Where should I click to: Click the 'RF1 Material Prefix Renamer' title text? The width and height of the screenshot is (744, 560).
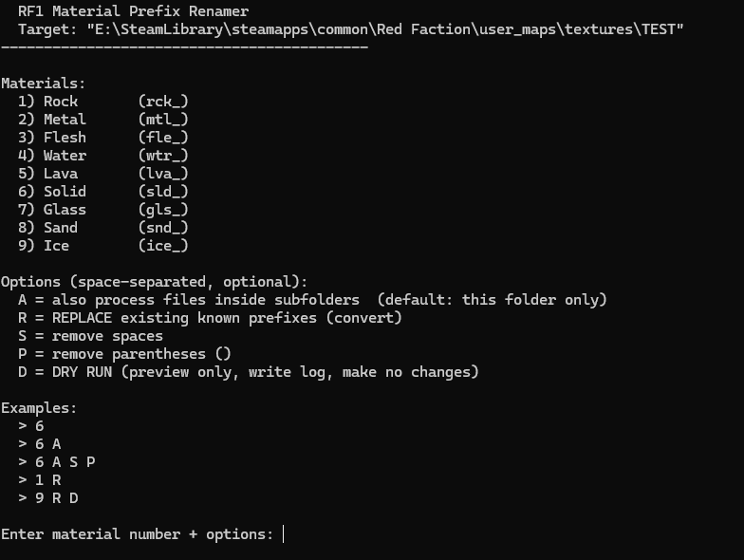click(133, 11)
